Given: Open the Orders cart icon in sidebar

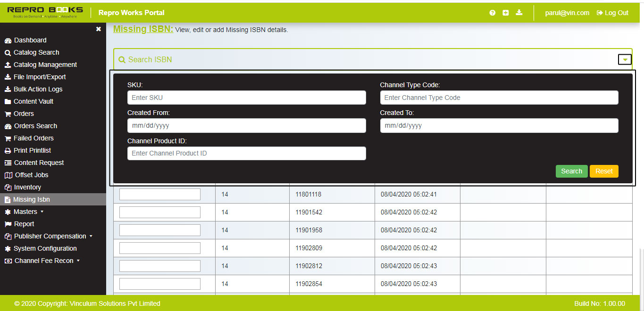Looking at the screenshot, I should click(7, 114).
